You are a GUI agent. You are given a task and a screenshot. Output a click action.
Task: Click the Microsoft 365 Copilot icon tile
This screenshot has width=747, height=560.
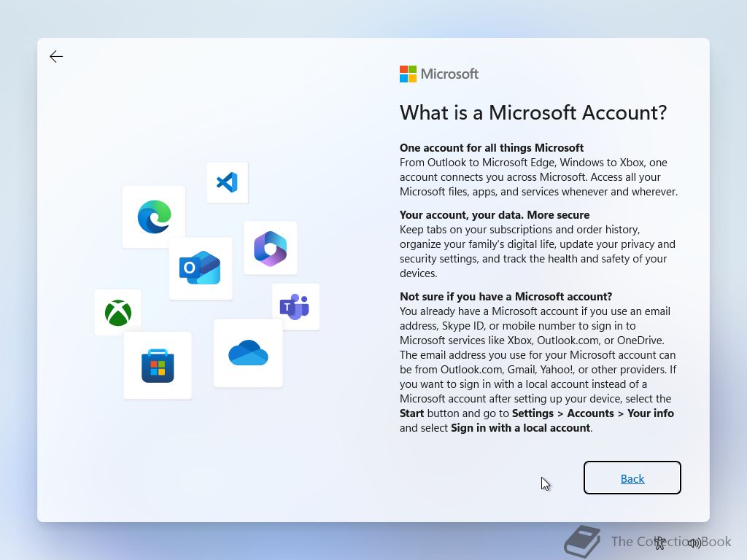click(x=271, y=248)
